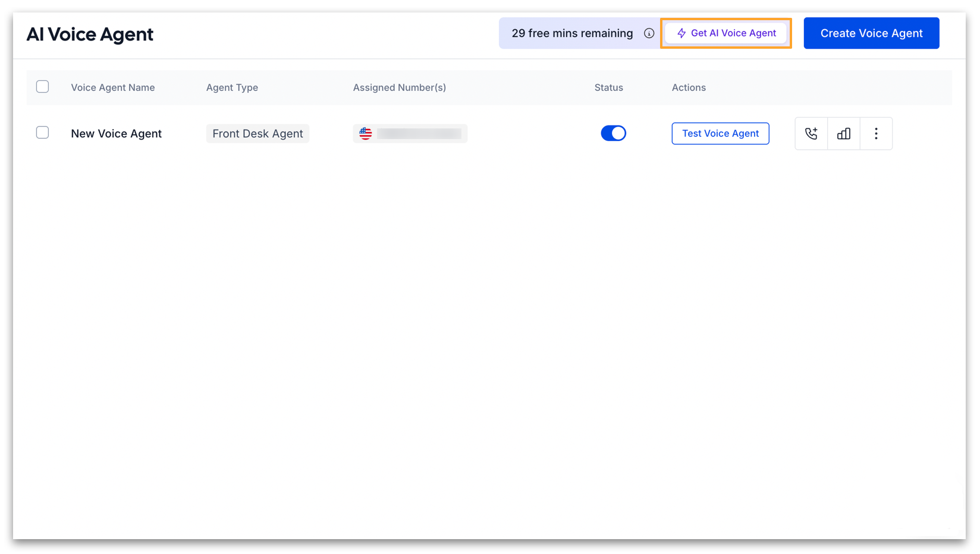
Task: Click the Create Voice Agent button
Action: [871, 33]
